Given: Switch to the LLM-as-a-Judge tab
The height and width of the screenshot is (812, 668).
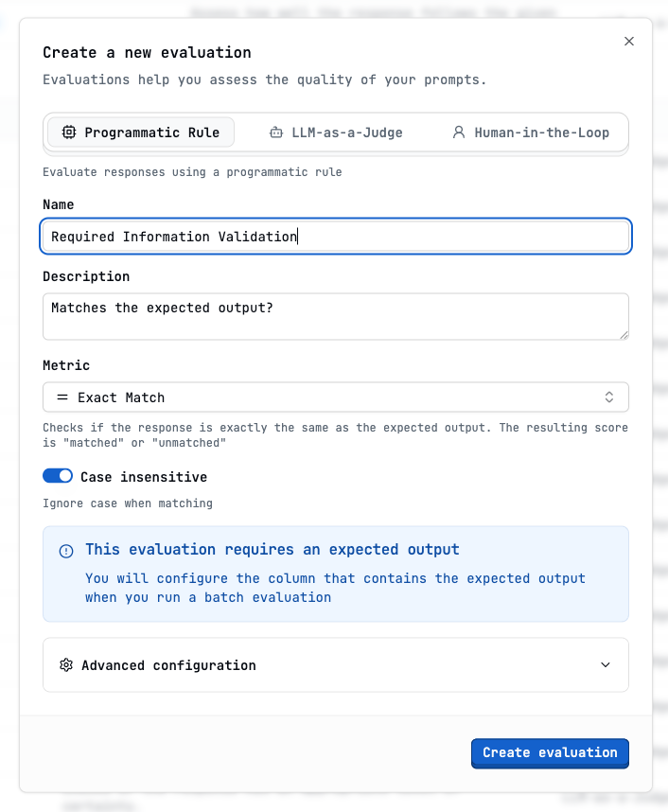Looking at the screenshot, I should (x=335, y=132).
